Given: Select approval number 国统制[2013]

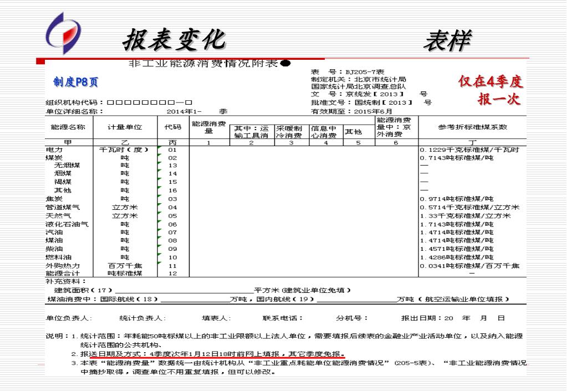Looking at the screenshot, I should point(383,102).
